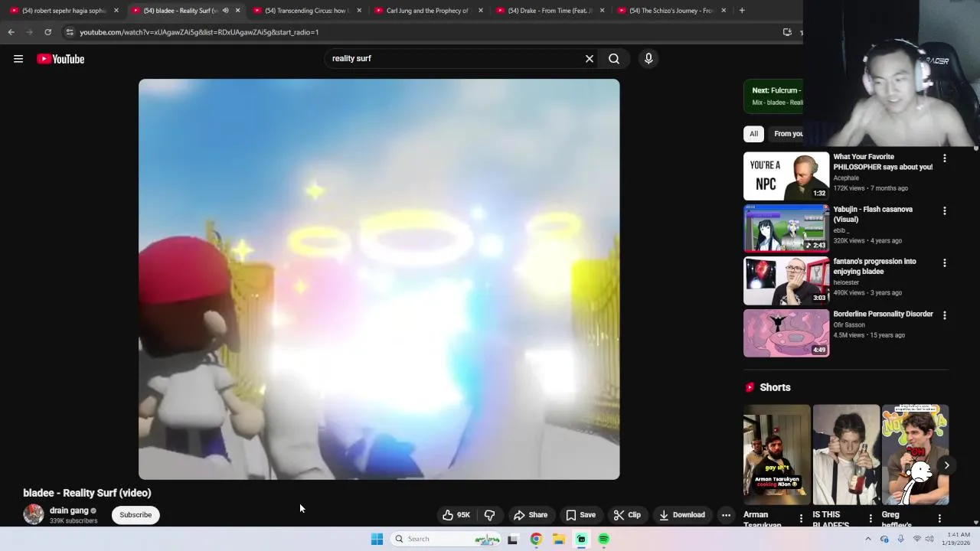
Task: Dislike the video with the thumbs-down button
Action: pos(489,515)
